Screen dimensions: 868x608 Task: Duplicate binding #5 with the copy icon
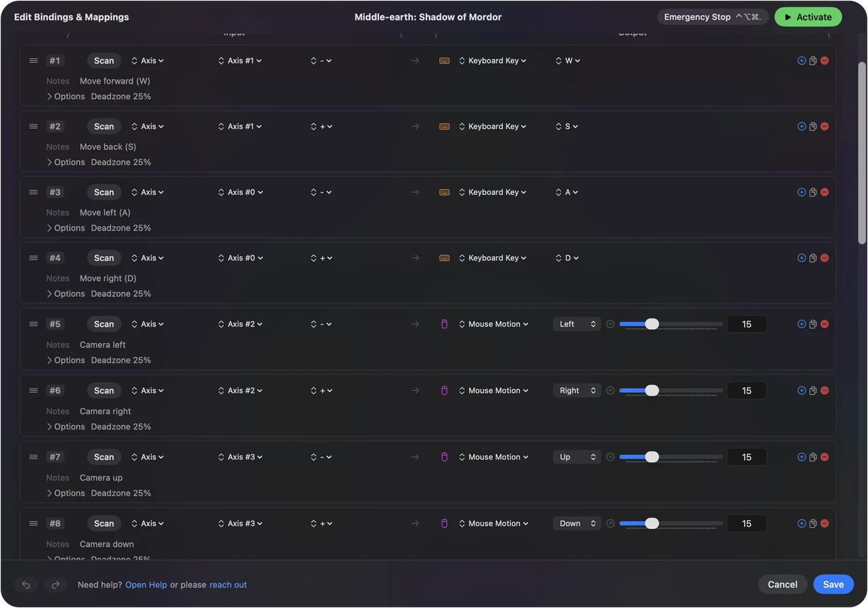(813, 324)
